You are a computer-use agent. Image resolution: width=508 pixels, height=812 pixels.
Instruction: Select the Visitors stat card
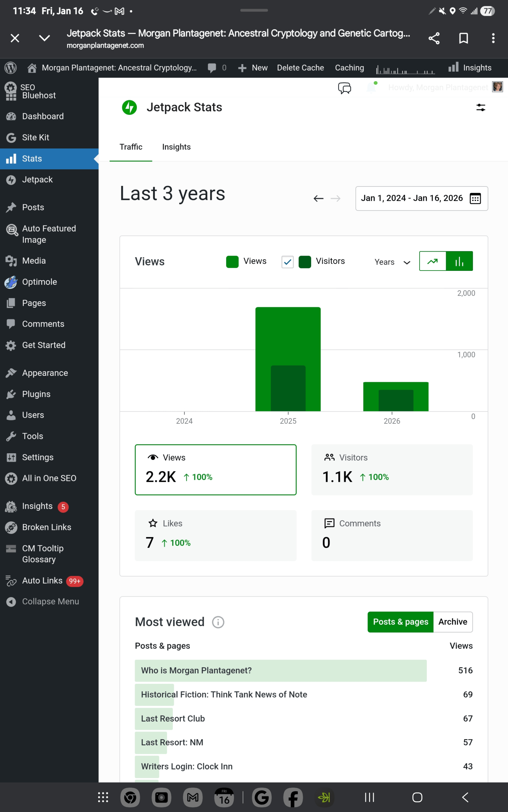click(392, 469)
